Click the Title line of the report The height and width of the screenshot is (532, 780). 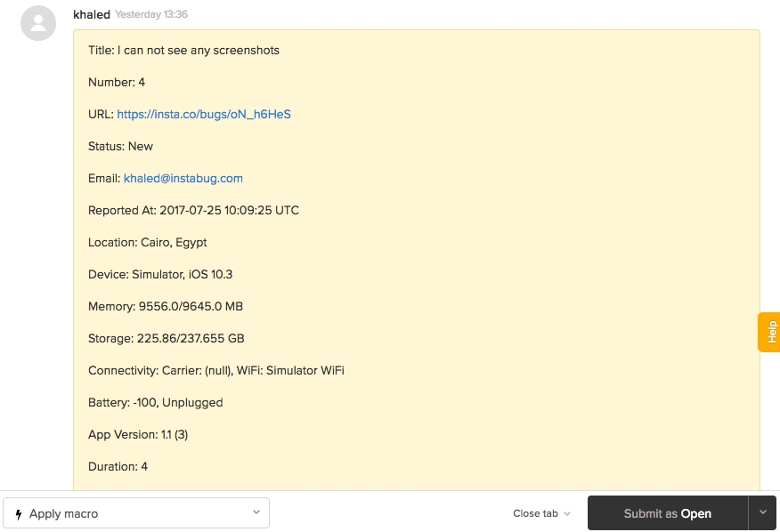click(x=183, y=50)
